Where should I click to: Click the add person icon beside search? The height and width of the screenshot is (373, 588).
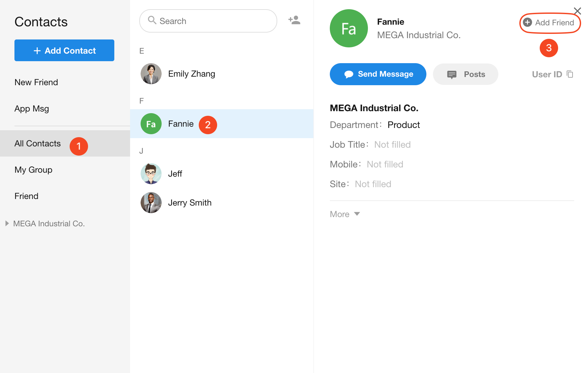coord(294,20)
